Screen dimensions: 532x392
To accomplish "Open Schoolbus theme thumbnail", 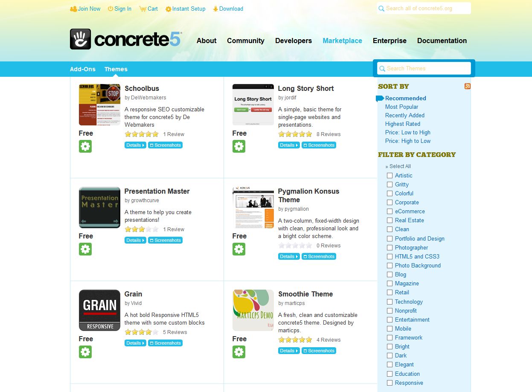I will [x=99, y=105].
